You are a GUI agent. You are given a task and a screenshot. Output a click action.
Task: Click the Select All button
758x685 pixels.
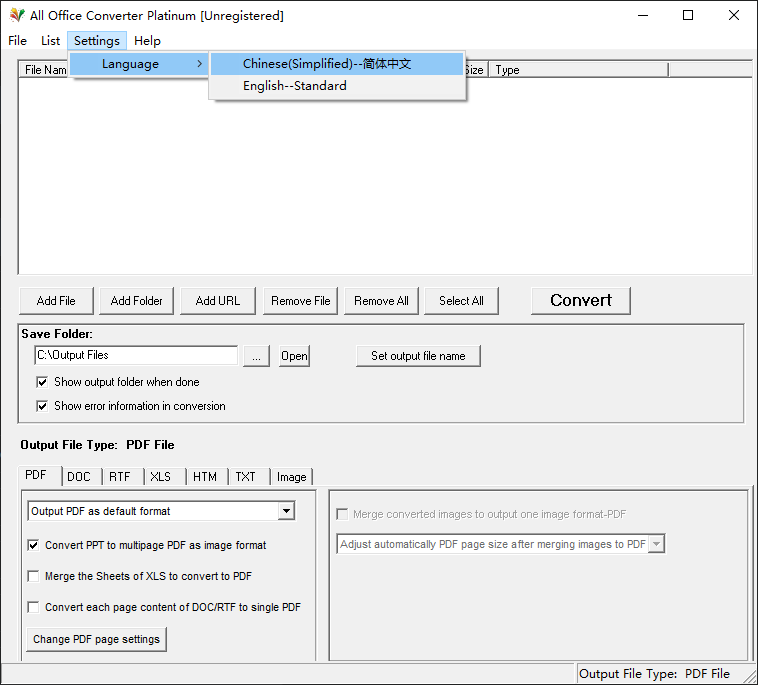pyautogui.click(x=461, y=301)
